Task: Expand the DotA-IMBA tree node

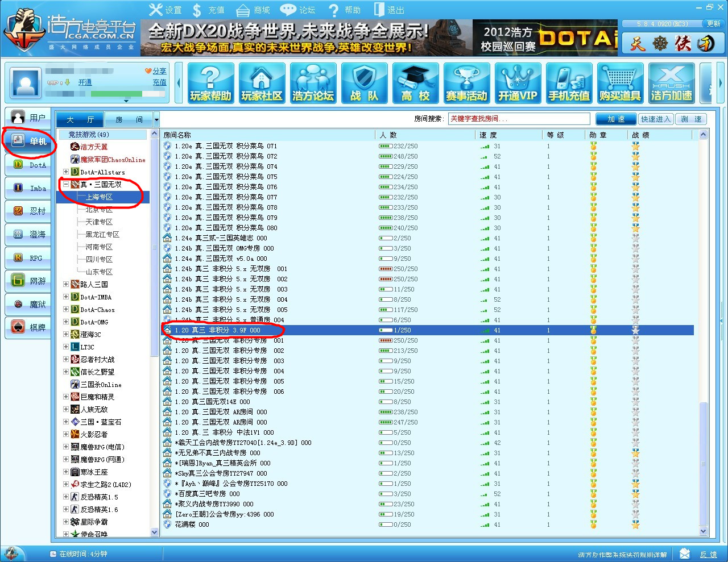Action: [66, 297]
